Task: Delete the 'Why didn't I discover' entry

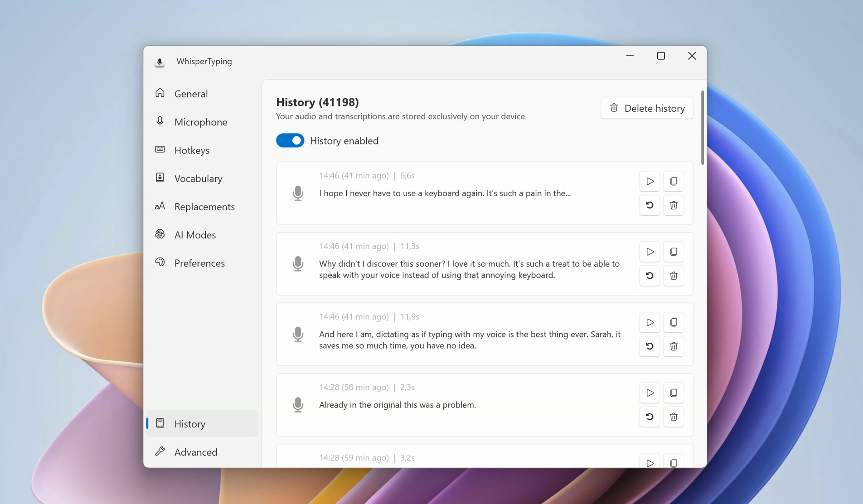Action: pos(674,275)
